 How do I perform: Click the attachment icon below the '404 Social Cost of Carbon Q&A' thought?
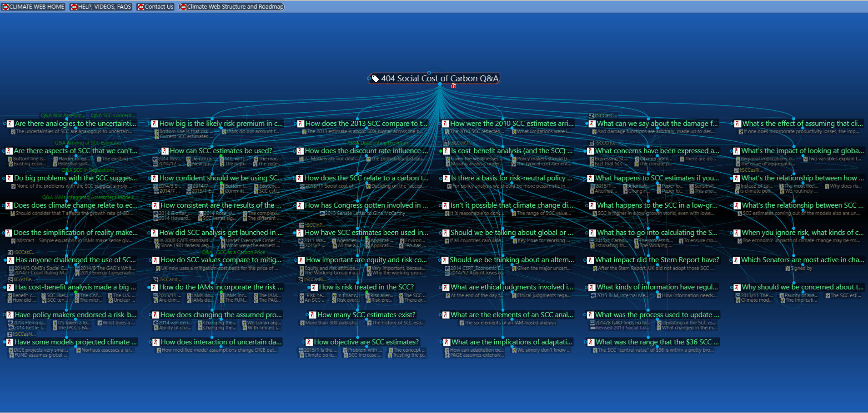tap(453, 86)
